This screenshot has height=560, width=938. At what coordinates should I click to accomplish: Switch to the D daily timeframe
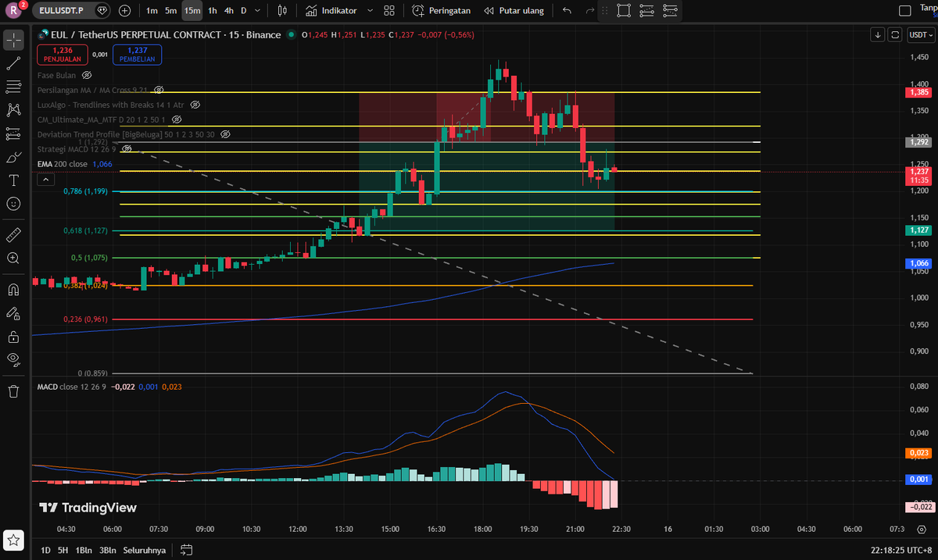243,11
